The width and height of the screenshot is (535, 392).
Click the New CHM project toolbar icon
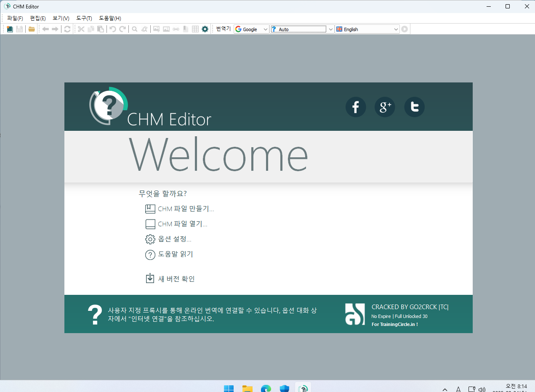(10, 29)
